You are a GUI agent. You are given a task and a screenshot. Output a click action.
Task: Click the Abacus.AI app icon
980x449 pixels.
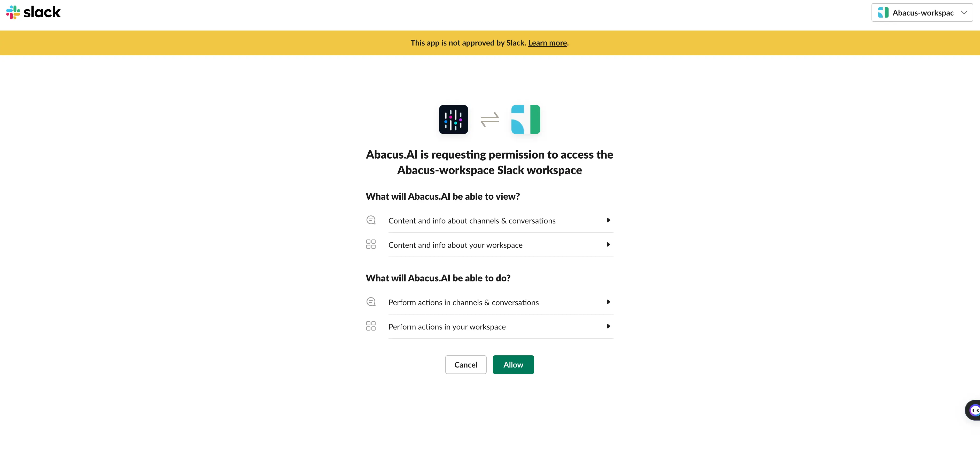click(453, 119)
